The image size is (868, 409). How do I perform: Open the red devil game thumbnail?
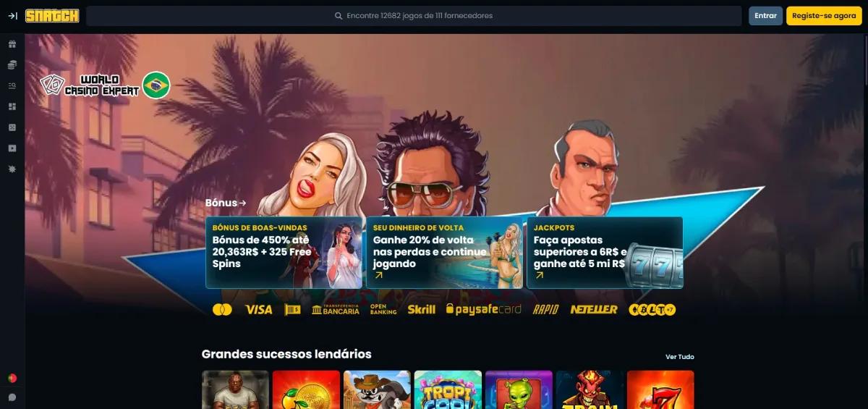[590, 390]
